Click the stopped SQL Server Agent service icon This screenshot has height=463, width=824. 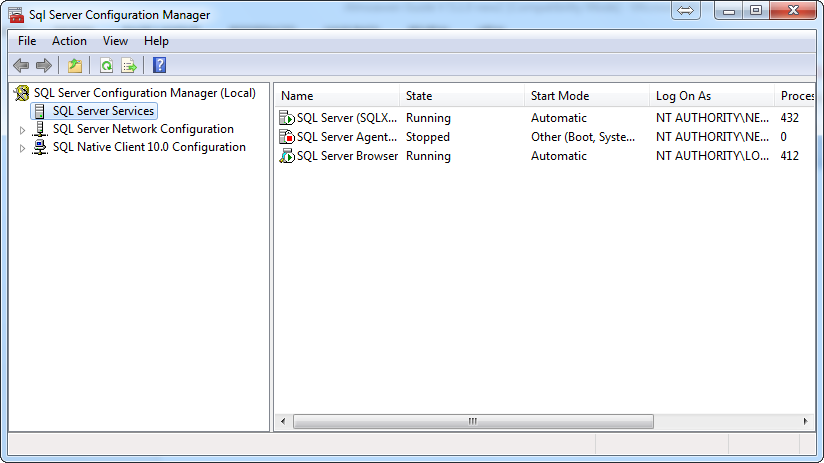[286, 137]
